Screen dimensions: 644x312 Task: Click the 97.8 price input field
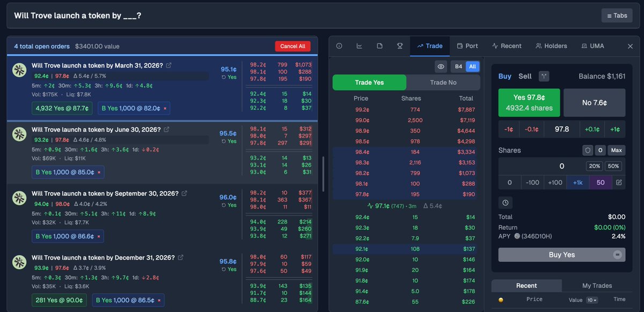(561, 129)
